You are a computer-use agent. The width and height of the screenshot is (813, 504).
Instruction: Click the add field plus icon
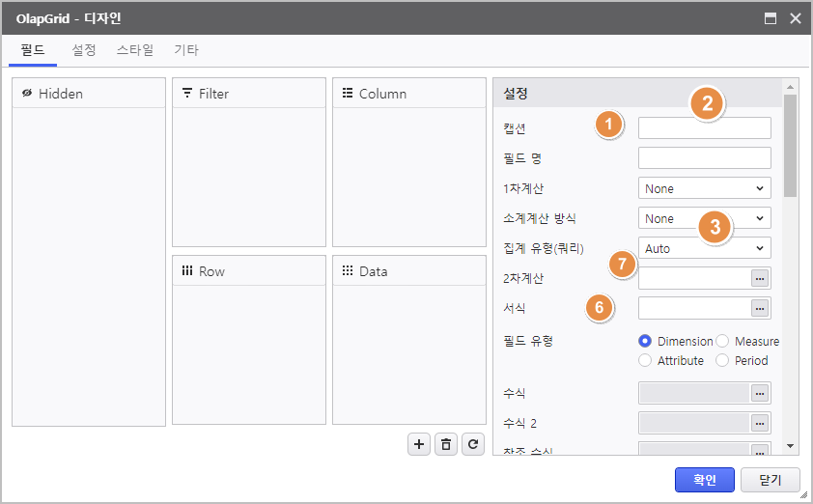pyautogui.click(x=419, y=444)
